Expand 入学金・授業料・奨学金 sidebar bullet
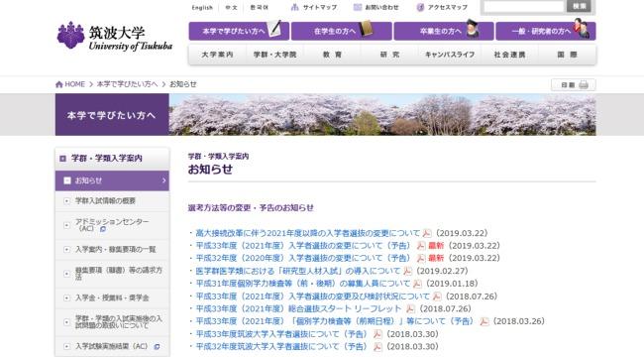This screenshot has width=644, height=357. [x=67, y=297]
